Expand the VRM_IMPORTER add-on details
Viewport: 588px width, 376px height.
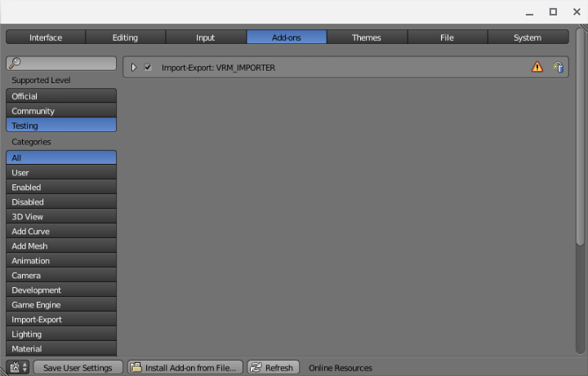(133, 68)
